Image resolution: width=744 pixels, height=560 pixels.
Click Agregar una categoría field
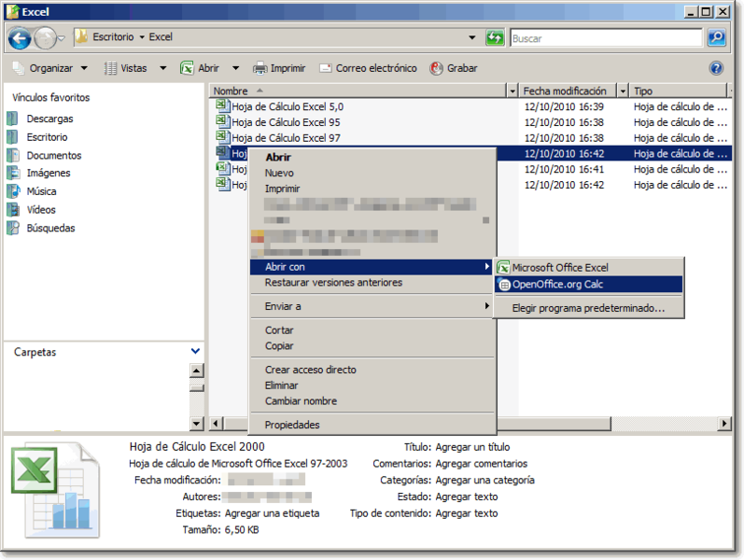[484, 481]
